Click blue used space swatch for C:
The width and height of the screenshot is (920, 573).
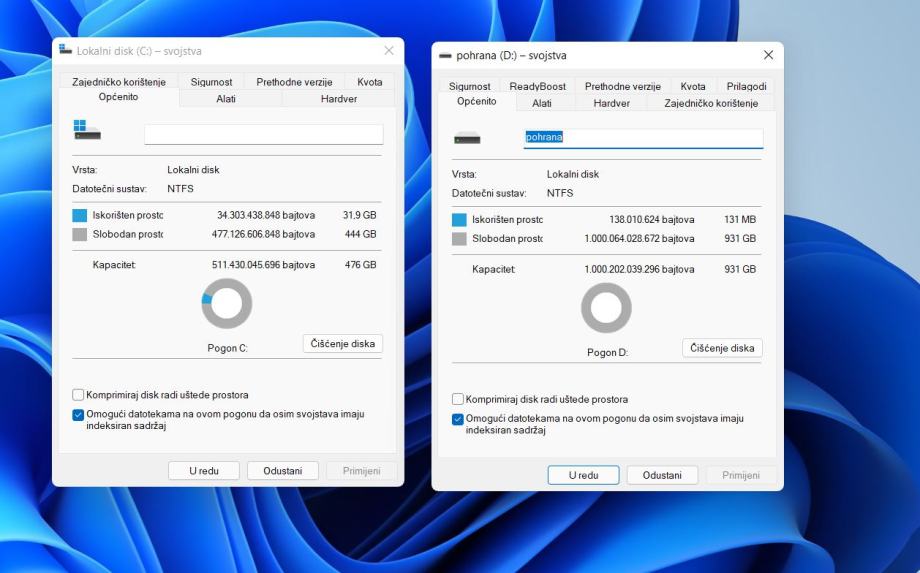click(x=79, y=215)
